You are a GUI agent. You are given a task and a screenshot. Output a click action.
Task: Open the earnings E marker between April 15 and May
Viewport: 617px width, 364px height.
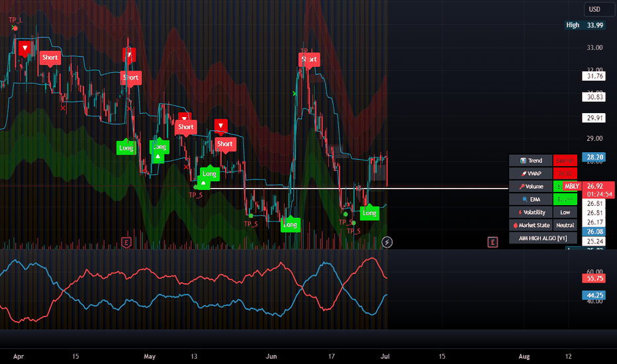(x=126, y=242)
